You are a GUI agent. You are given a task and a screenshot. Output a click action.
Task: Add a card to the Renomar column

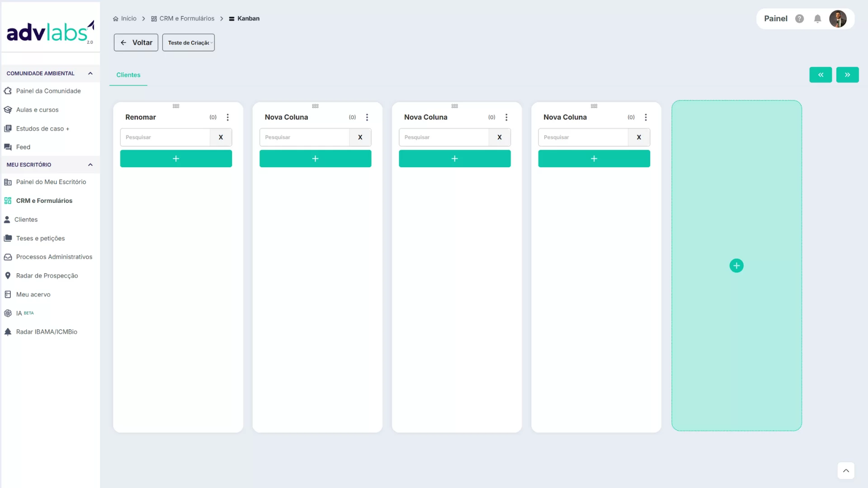176,159
